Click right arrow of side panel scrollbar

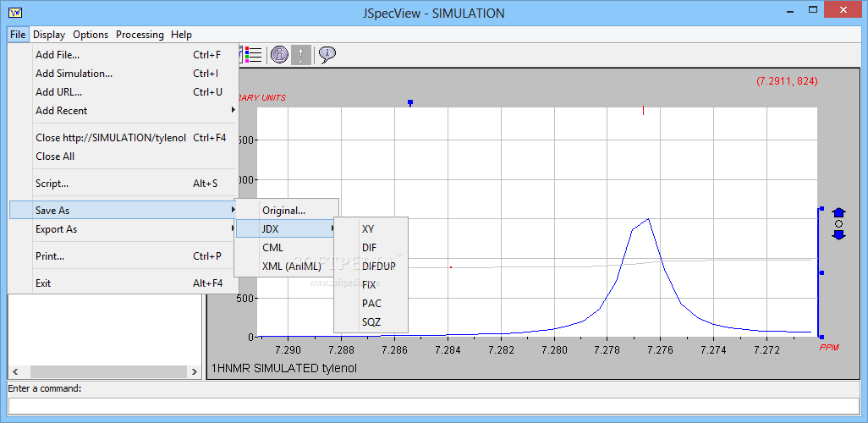194,371
